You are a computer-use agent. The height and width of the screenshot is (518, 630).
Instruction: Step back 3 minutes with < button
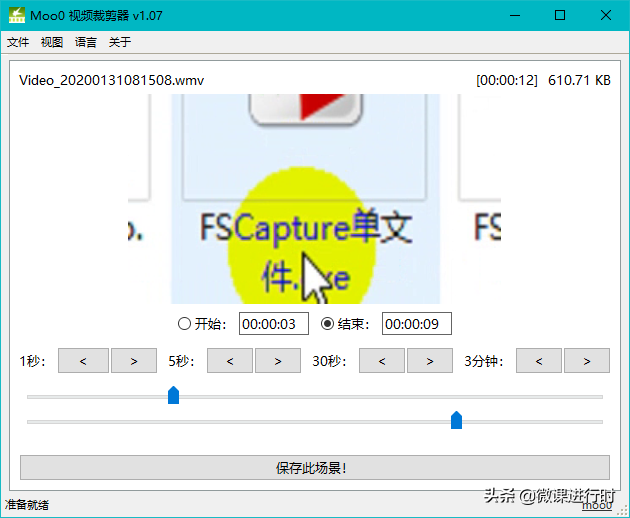pos(539,361)
